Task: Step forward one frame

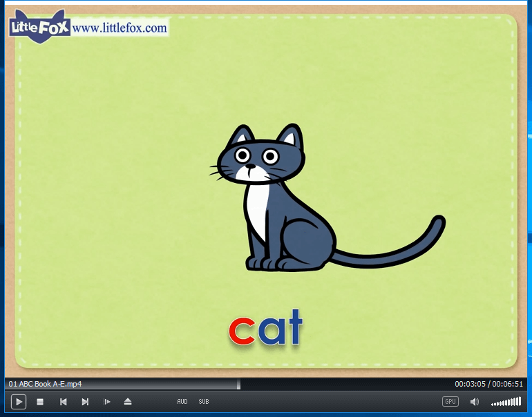Action: [x=107, y=402]
